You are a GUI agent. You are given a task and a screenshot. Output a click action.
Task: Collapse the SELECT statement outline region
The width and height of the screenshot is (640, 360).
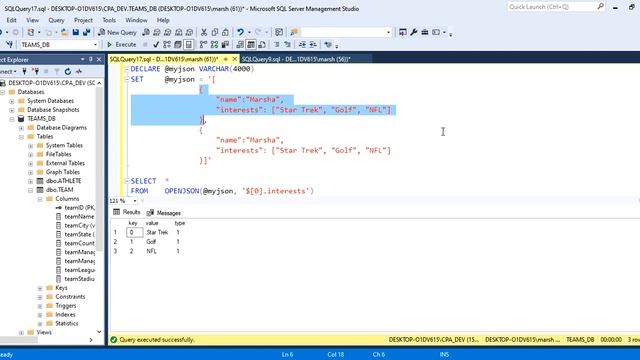[127, 181]
